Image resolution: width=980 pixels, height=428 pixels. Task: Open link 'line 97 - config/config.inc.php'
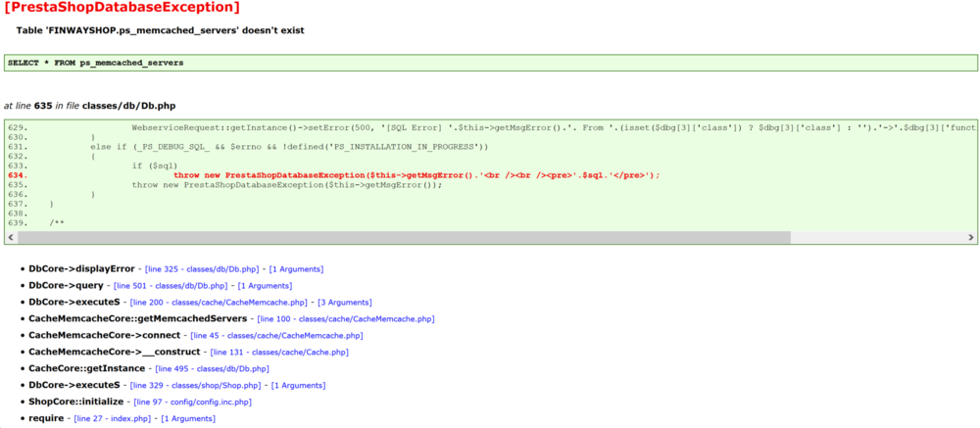[193, 402]
